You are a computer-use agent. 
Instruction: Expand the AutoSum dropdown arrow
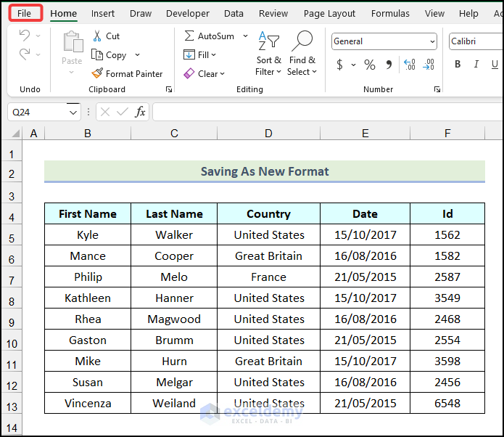click(x=245, y=36)
